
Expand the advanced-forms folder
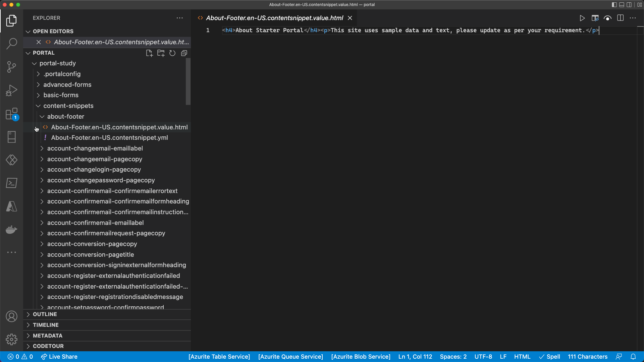pyautogui.click(x=67, y=84)
